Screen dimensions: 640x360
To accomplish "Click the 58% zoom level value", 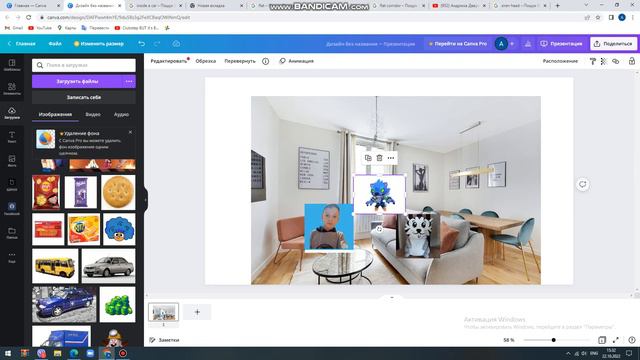I will point(509,340).
